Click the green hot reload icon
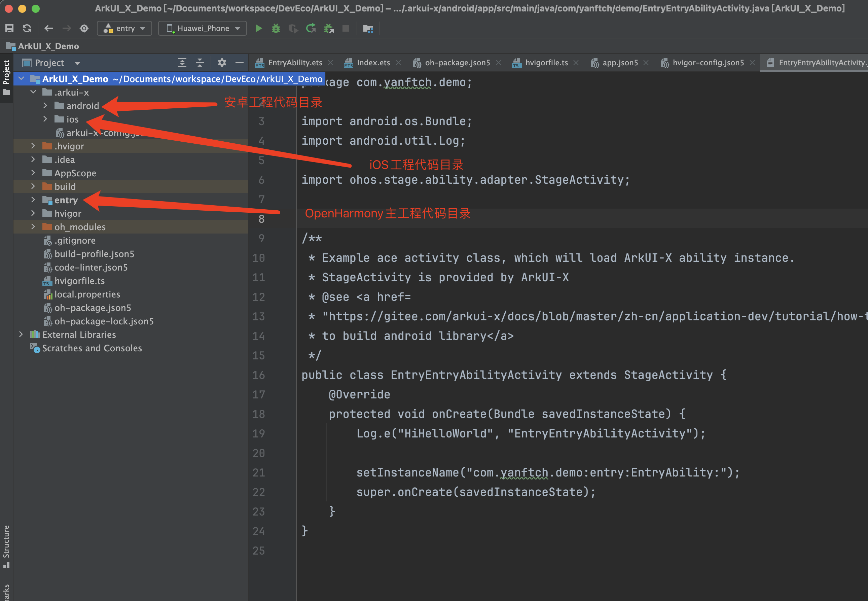Screen dimensions: 868x601 coord(311,28)
